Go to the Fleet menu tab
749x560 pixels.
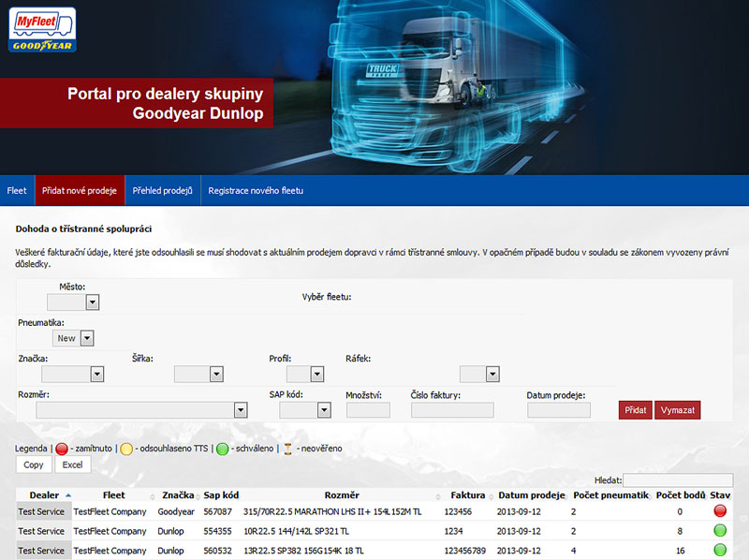click(17, 191)
